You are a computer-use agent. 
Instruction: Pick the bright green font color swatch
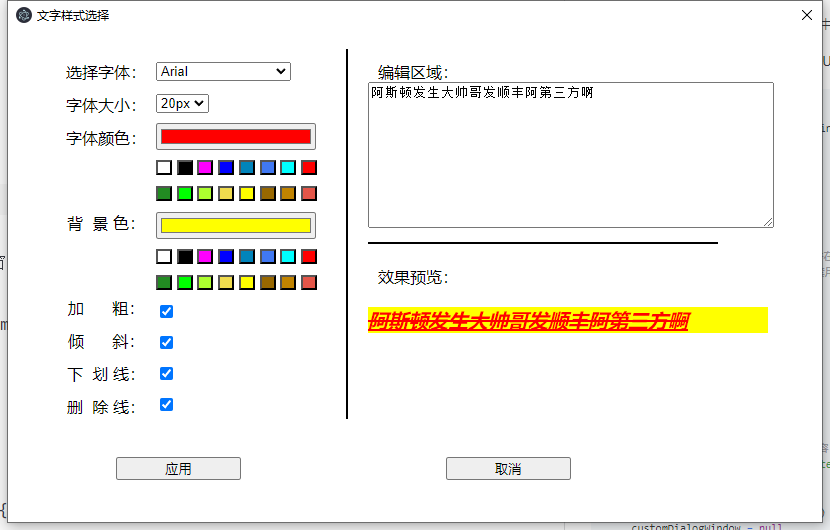pos(185,194)
